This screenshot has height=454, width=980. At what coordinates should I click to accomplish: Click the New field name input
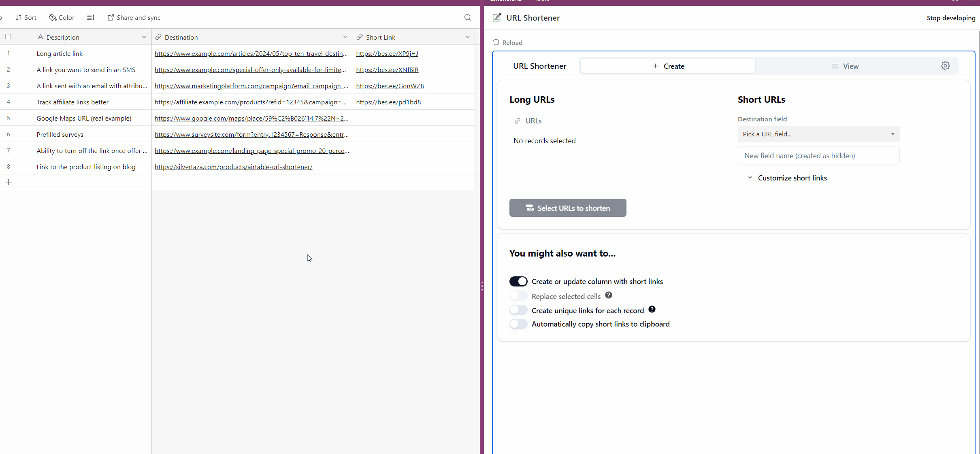(x=818, y=155)
